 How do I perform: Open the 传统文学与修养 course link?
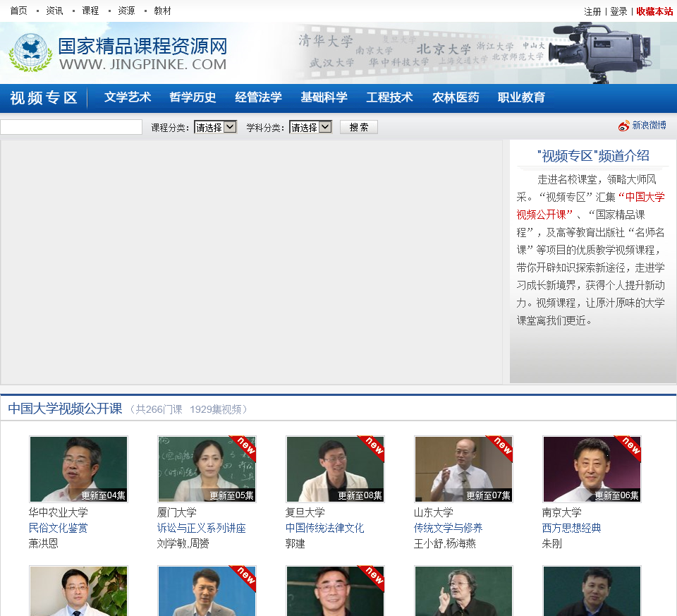pyautogui.click(x=449, y=528)
